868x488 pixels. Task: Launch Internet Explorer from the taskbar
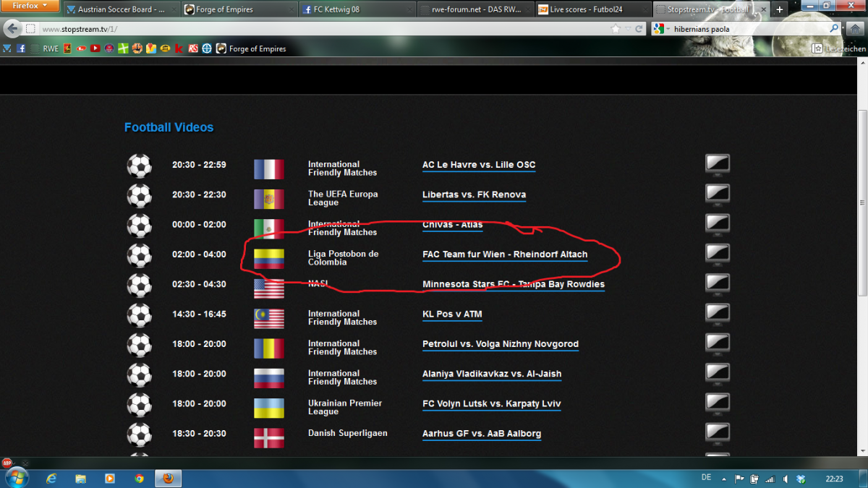[51, 479]
